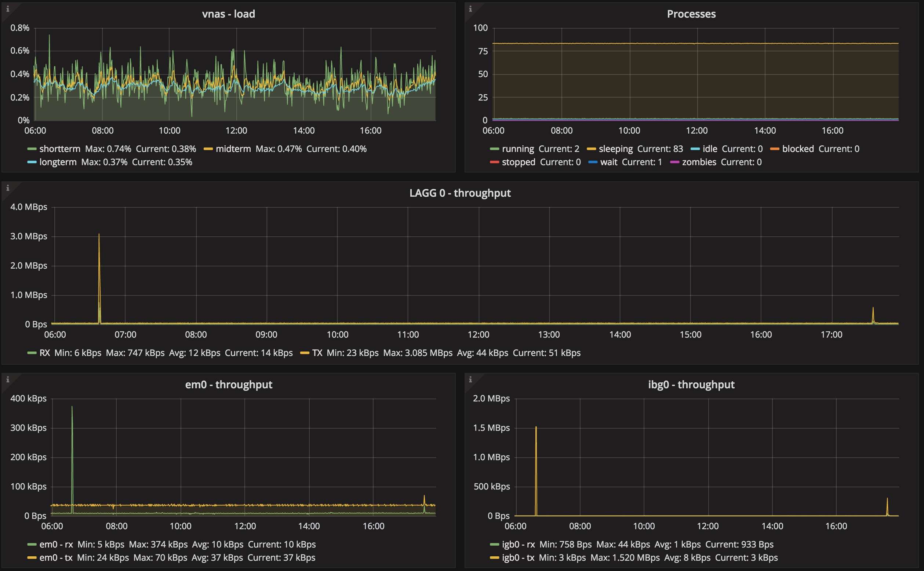This screenshot has width=924, height=571.
Task: Click info icon on em0 - throughput panel
Action: 8,379
